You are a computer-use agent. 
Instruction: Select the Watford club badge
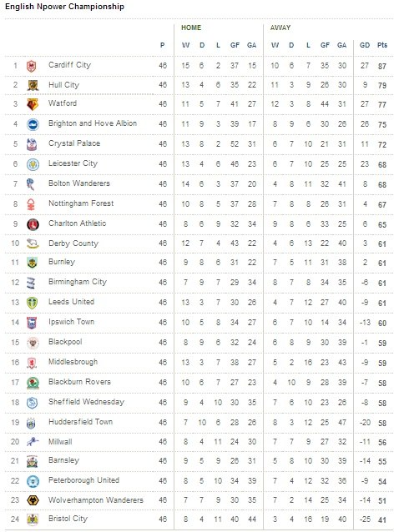tap(33, 105)
